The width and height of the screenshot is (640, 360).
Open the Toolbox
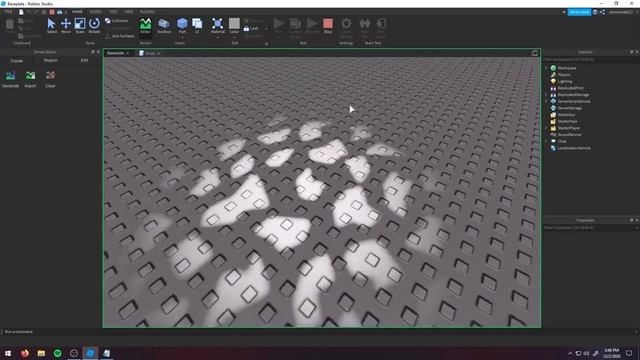click(164, 26)
